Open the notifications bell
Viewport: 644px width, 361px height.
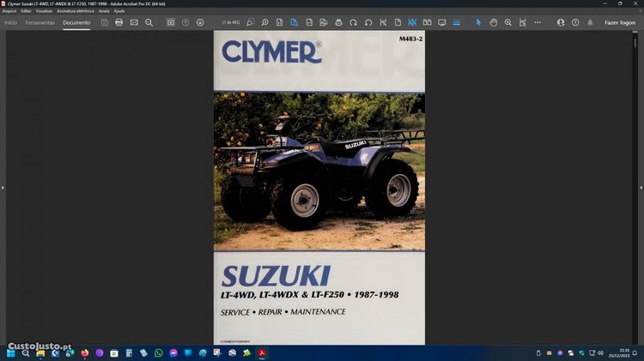(589, 22)
